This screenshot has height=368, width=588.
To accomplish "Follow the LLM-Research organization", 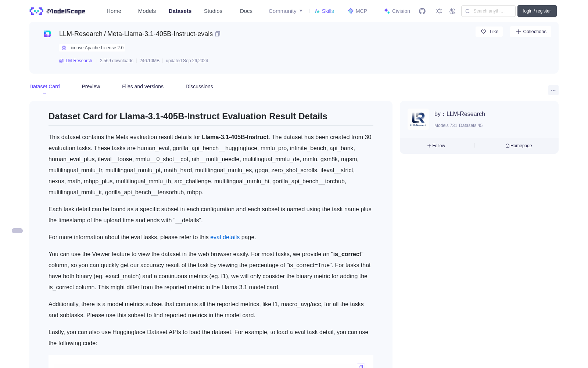I will point(436,146).
